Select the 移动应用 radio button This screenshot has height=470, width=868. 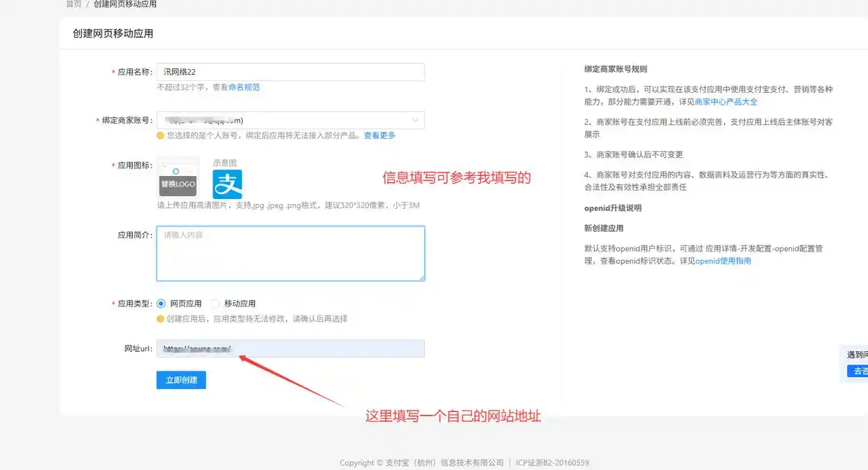[215, 304]
